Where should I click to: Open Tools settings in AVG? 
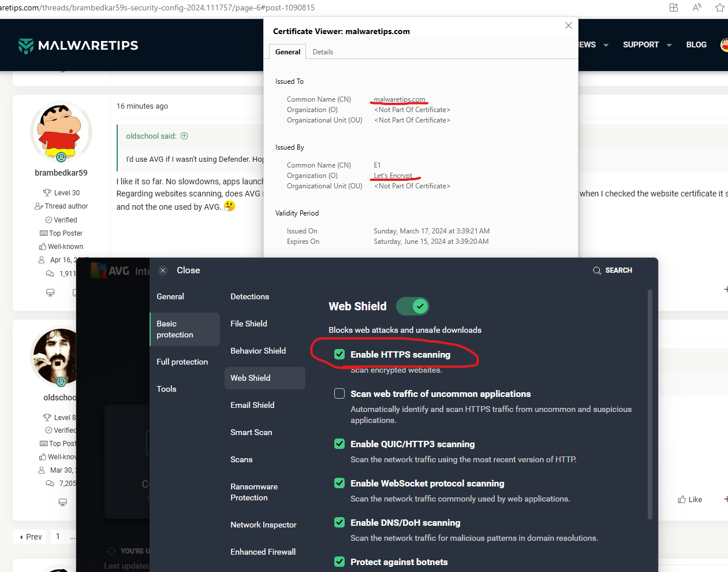tap(166, 389)
